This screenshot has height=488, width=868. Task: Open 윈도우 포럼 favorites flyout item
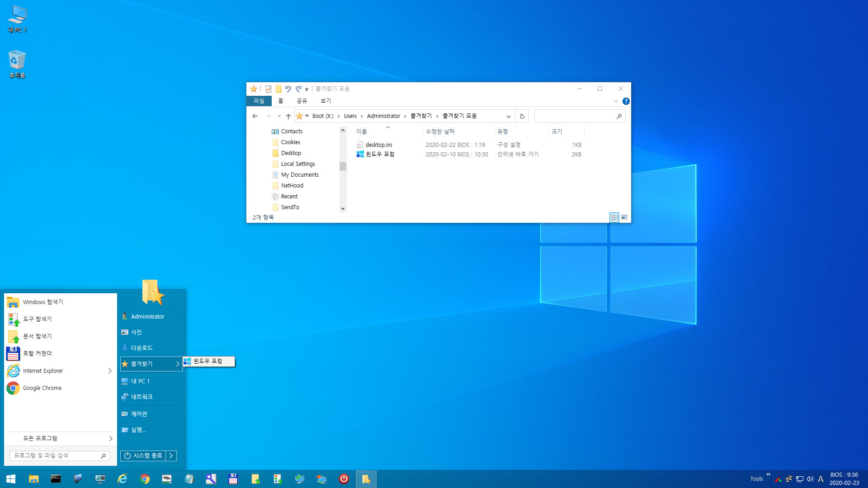(x=208, y=361)
